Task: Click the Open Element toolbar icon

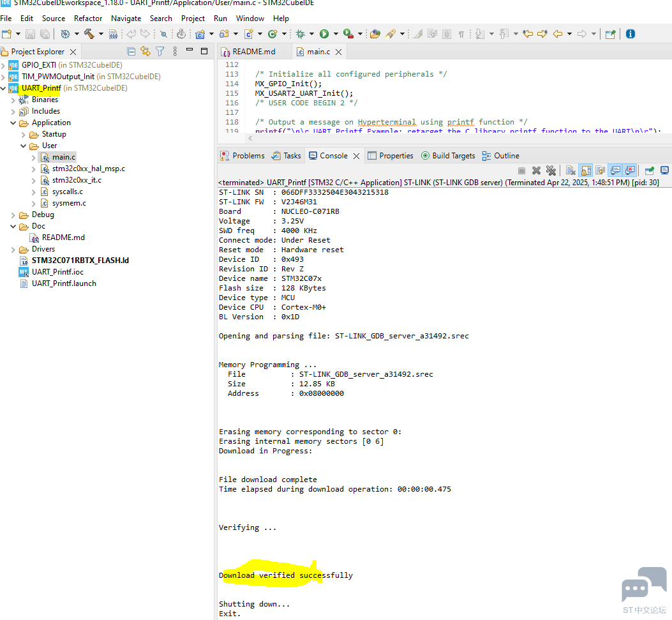Action: [375, 34]
